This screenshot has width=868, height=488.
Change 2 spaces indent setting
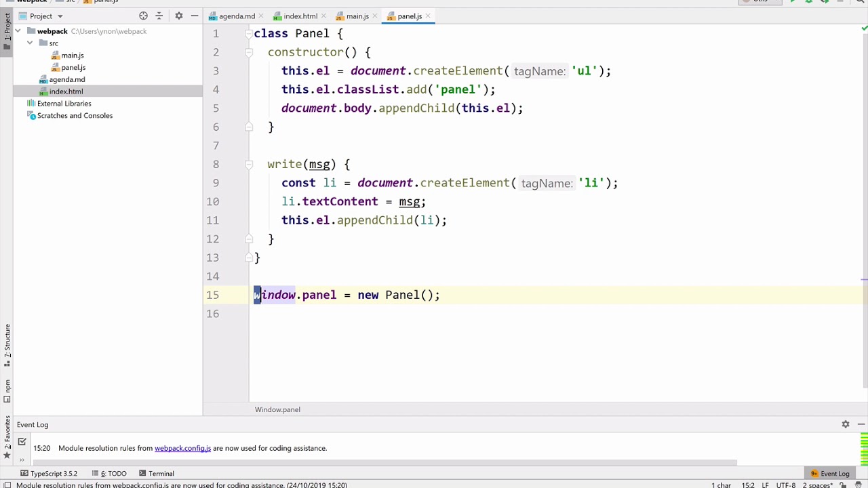pyautogui.click(x=818, y=485)
